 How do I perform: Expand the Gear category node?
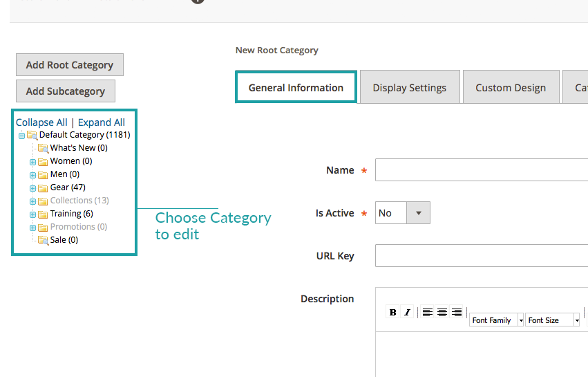[x=32, y=188]
